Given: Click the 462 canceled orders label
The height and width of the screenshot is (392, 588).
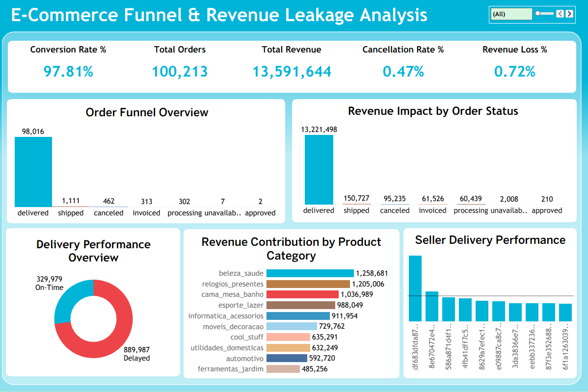Looking at the screenshot, I should click(x=109, y=201).
